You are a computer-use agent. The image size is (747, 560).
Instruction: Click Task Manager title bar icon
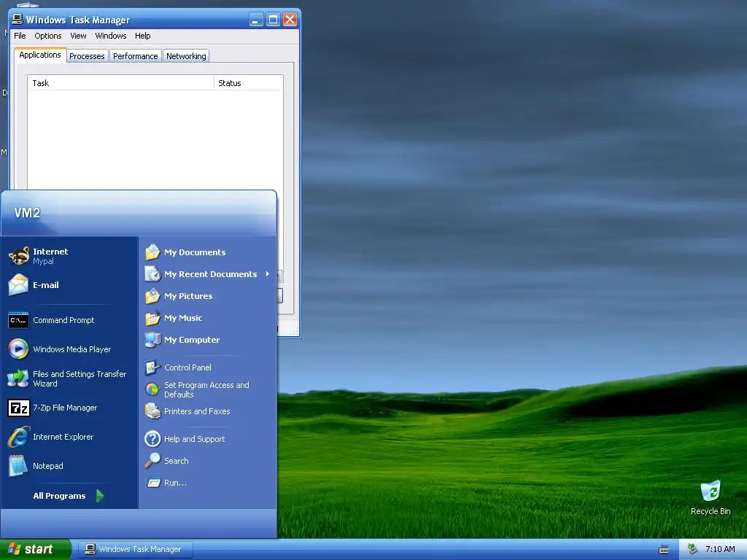[18, 19]
